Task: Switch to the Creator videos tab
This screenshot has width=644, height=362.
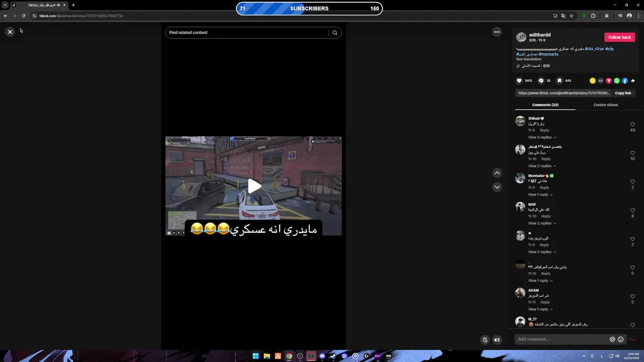Action: [x=606, y=105]
